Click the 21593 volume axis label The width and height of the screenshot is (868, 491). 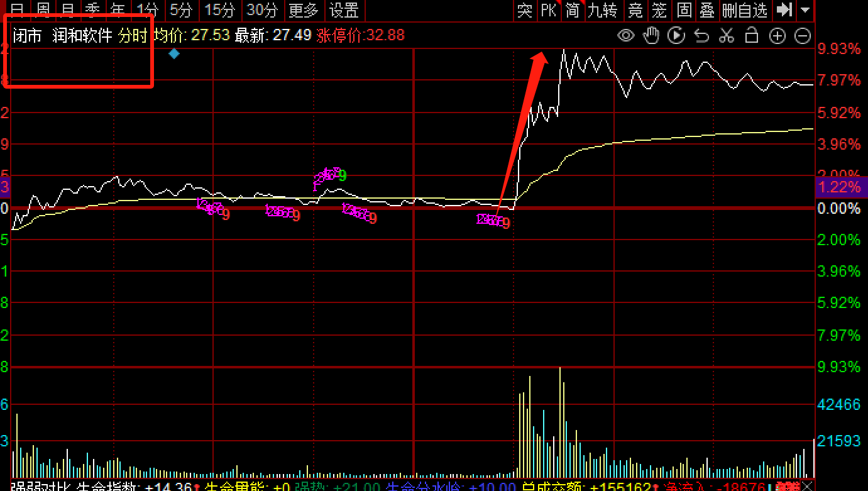(x=839, y=441)
